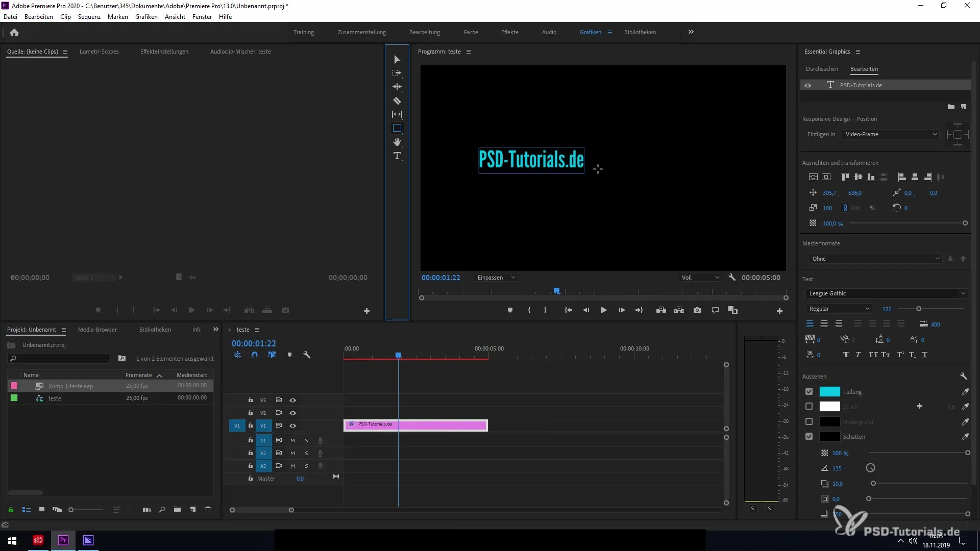Open timeline display settings wrench
The width and height of the screenshot is (980, 551).
[307, 355]
